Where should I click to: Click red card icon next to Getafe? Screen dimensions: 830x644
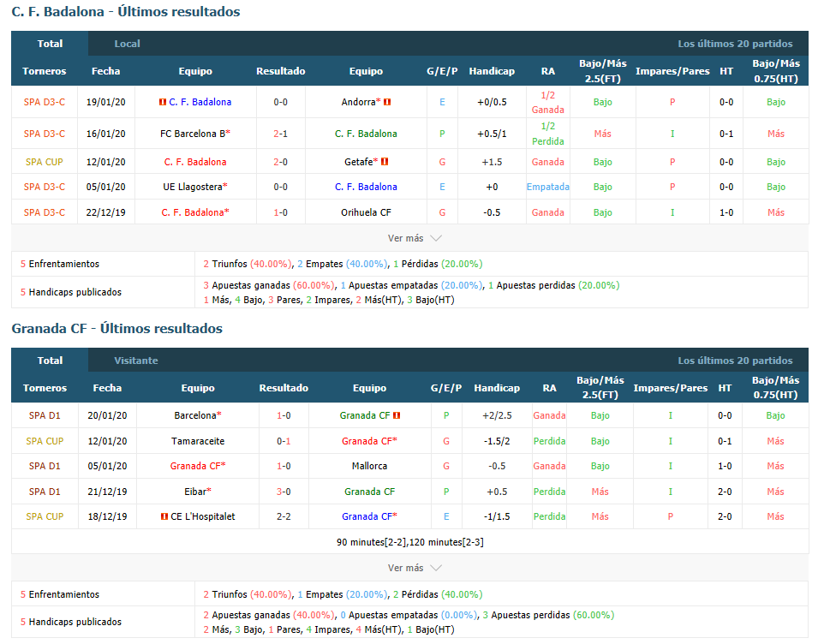point(385,161)
